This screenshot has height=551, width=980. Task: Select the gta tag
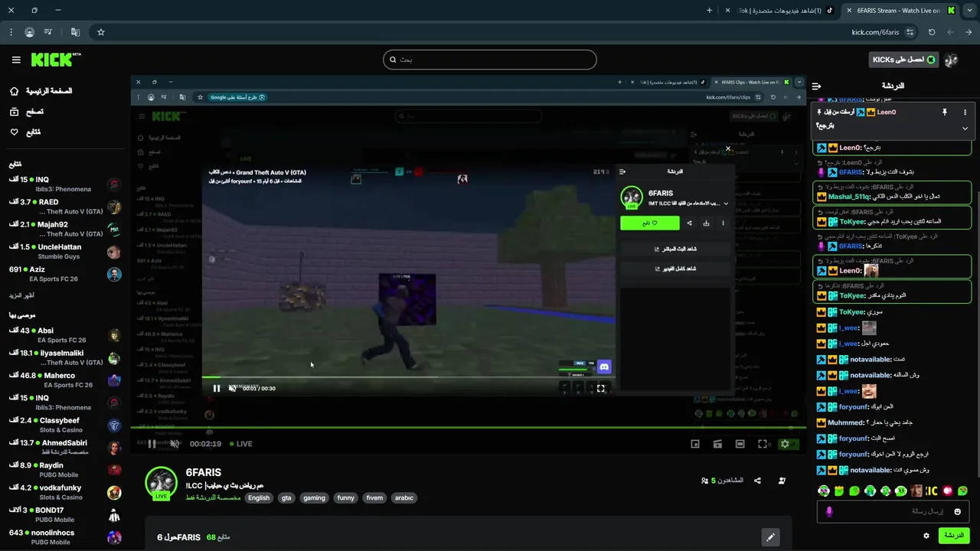(286, 498)
